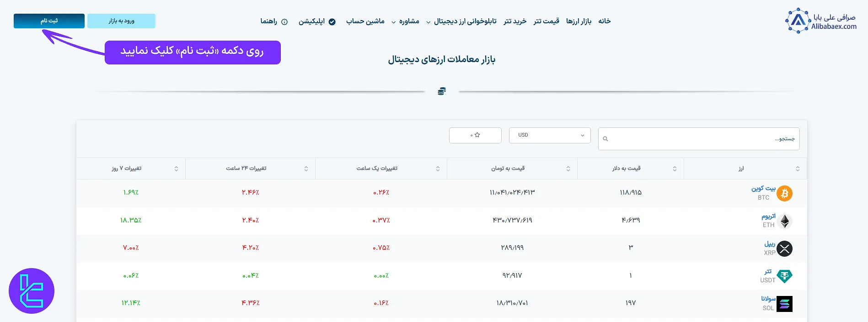Go to the خانه menu item
868x322 pixels.
point(604,21)
